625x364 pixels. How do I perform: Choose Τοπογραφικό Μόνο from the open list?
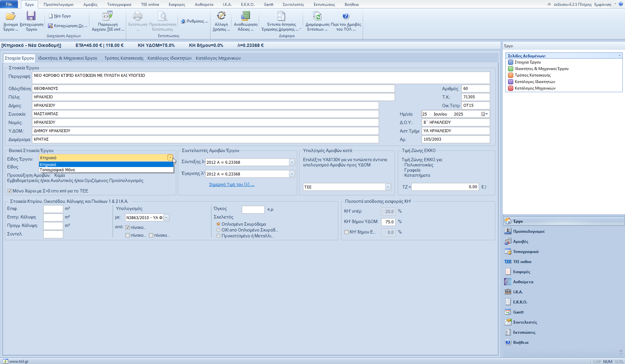(x=57, y=170)
